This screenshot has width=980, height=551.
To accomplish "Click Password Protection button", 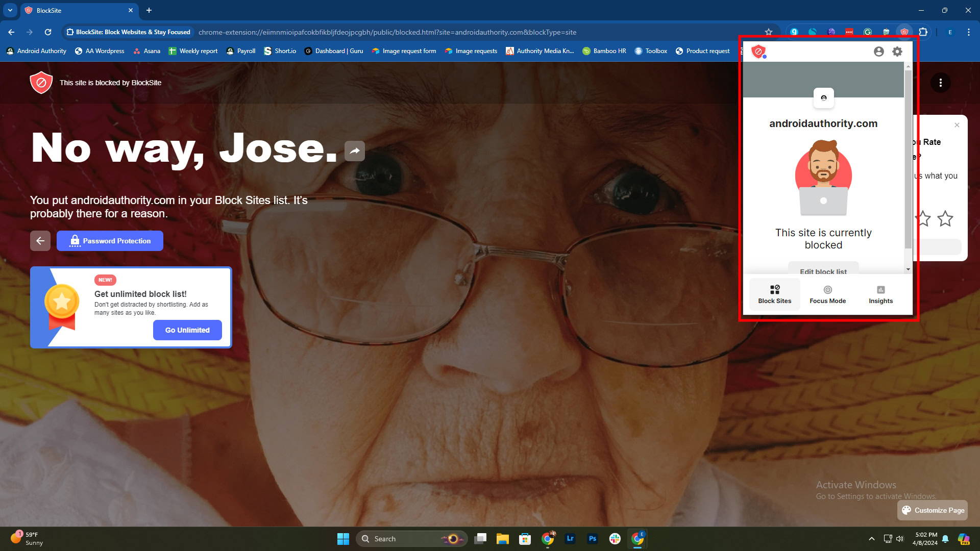I will pyautogui.click(x=110, y=241).
